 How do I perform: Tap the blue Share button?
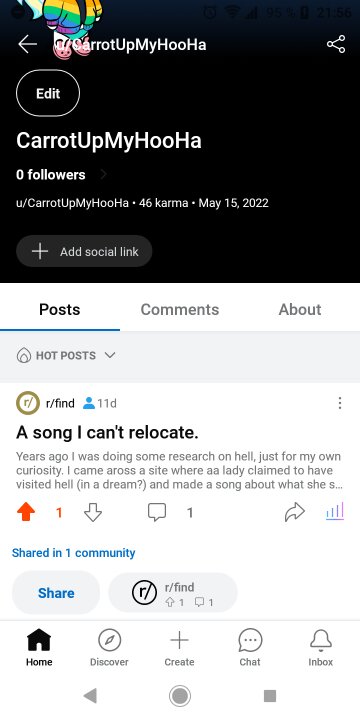click(x=56, y=593)
